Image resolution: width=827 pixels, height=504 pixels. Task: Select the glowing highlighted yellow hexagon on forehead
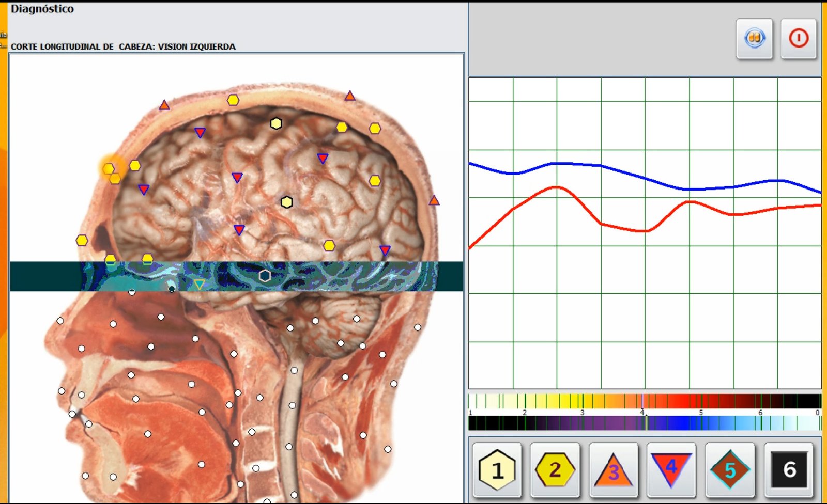point(108,168)
